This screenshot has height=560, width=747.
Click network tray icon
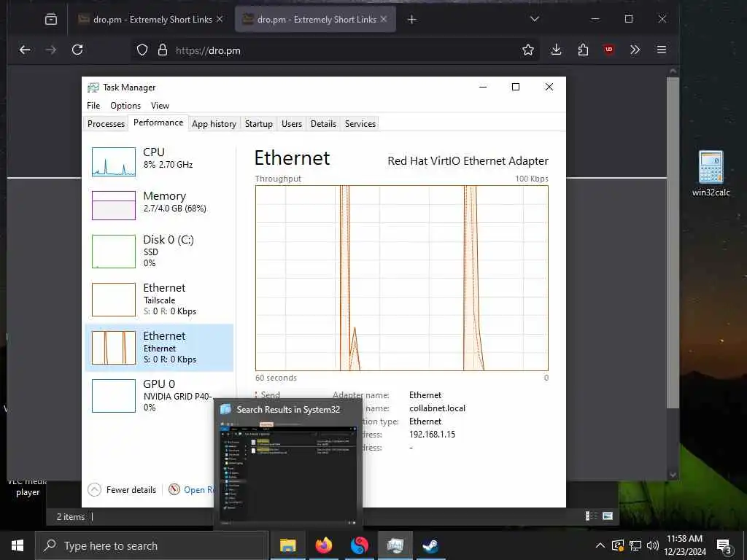tap(635, 545)
